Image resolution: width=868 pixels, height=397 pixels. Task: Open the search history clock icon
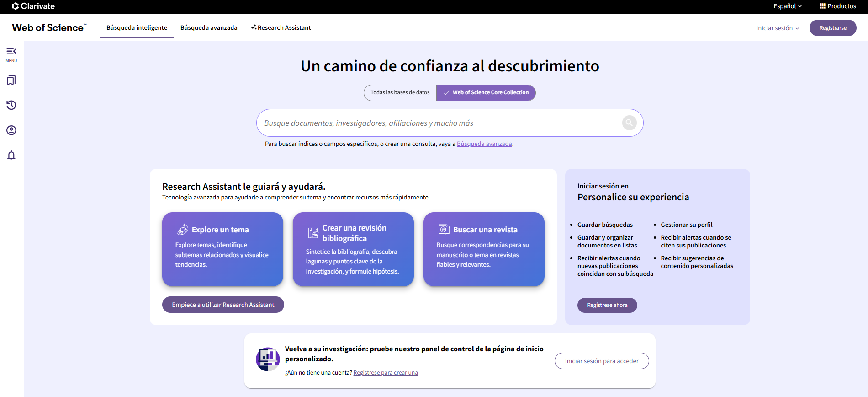click(11, 105)
